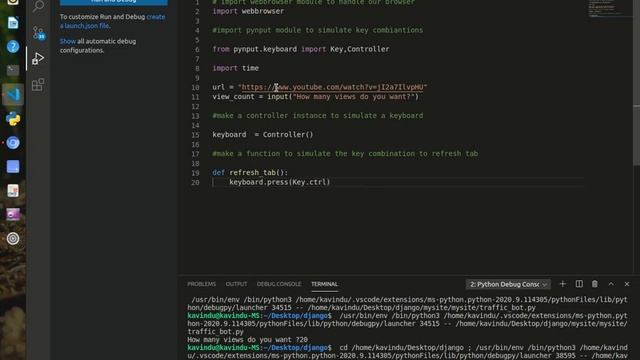The height and width of the screenshot is (360, 640).
Task: Click the 'import time' line
Action: coord(236,68)
